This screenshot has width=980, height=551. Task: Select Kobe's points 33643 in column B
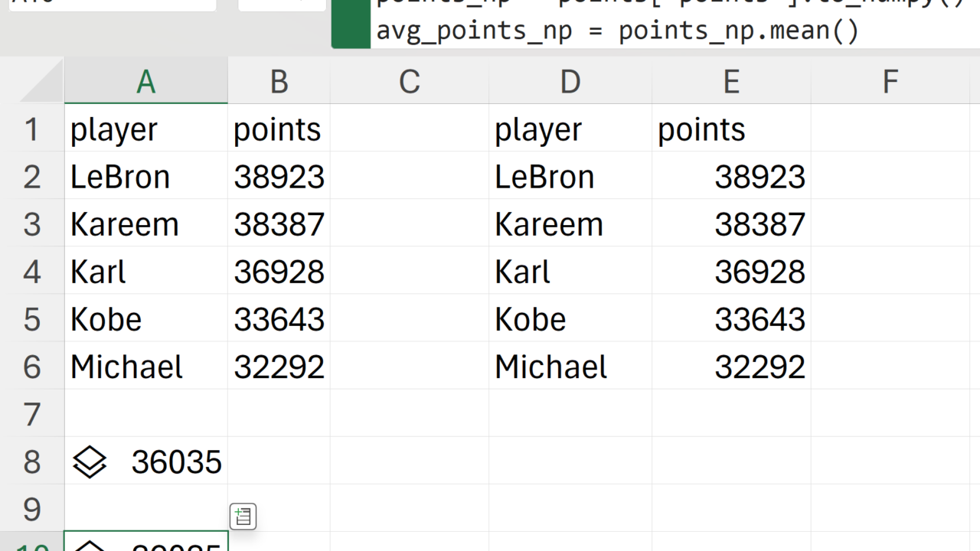point(279,319)
